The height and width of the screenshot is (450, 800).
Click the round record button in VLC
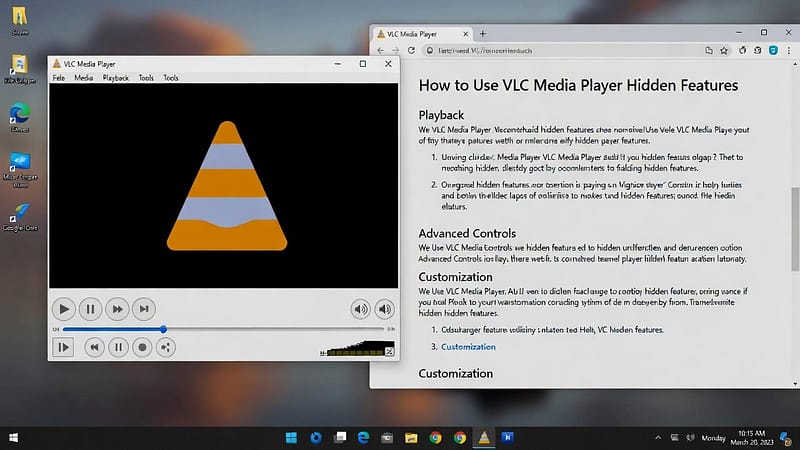point(142,347)
